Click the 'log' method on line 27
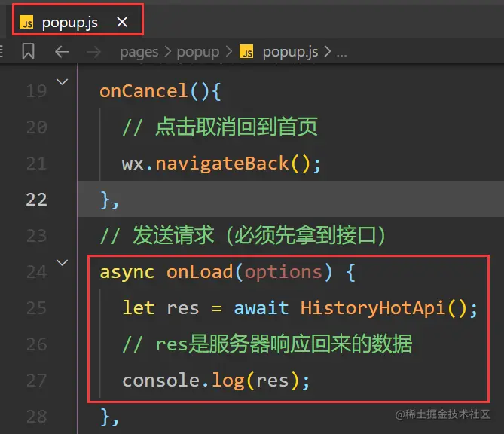 pos(228,381)
